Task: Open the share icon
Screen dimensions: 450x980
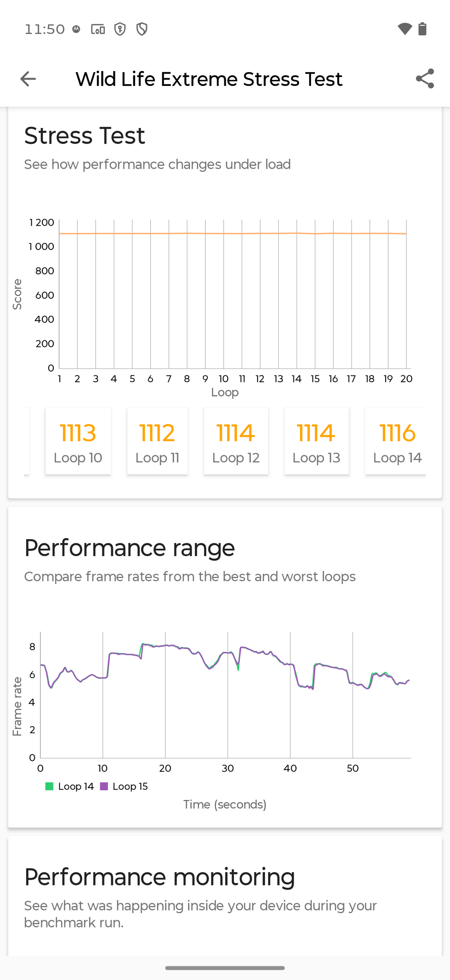Action: 425,78
